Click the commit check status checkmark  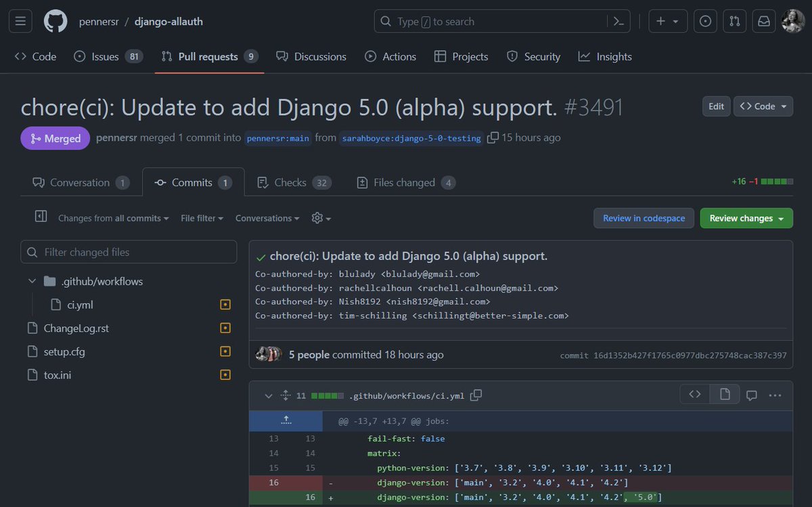pyautogui.click(x=261, y=257)
